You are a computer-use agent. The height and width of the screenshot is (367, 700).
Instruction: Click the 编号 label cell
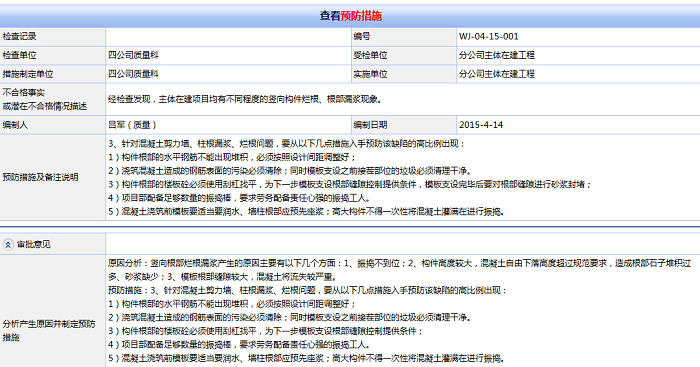pos(404,37)
